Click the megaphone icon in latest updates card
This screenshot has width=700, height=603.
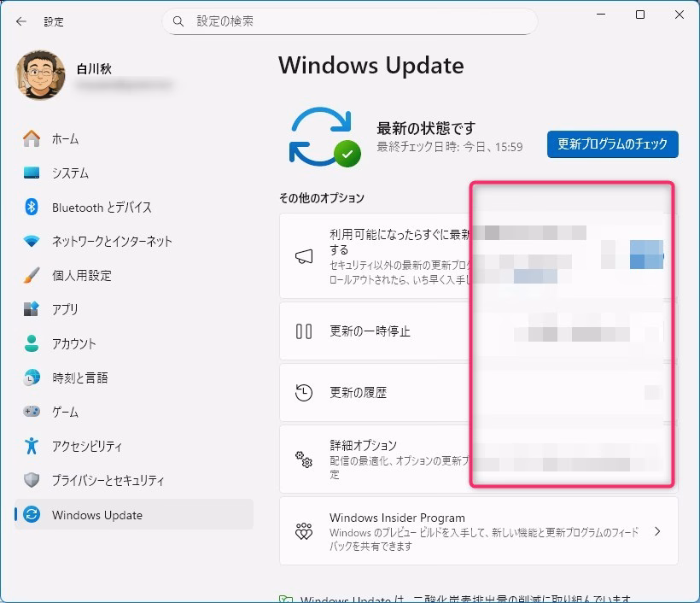point(304,256)
